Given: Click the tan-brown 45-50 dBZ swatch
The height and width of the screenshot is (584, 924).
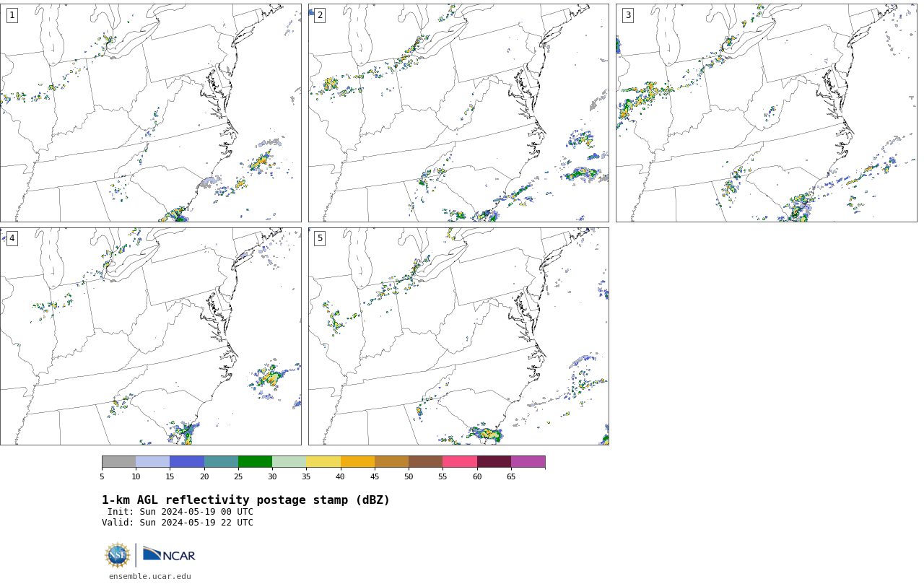Looking at the screenshot, I should [x=391, y=462].
